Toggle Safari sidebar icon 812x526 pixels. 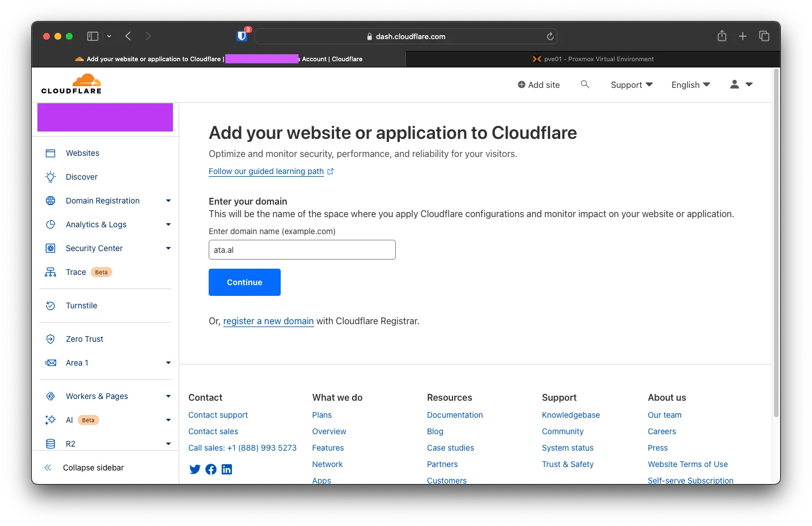pyautogui.click(x=93, y=36)
